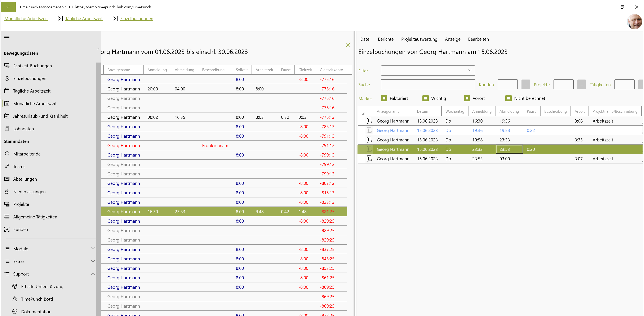Open the Filter dropdown
644x316 pixels.
pyautogui.click(x=428, y=70)
